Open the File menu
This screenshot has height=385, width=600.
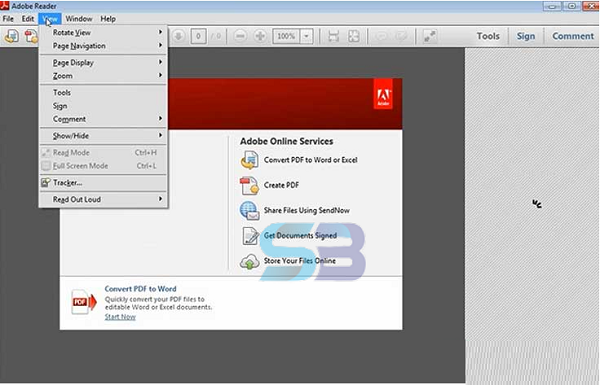tap(8, 19)
